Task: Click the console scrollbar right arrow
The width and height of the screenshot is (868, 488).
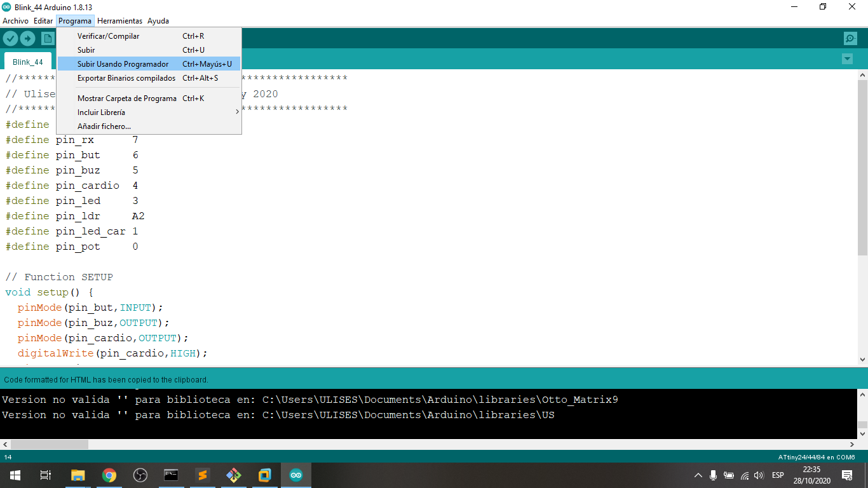Action: 851,445
